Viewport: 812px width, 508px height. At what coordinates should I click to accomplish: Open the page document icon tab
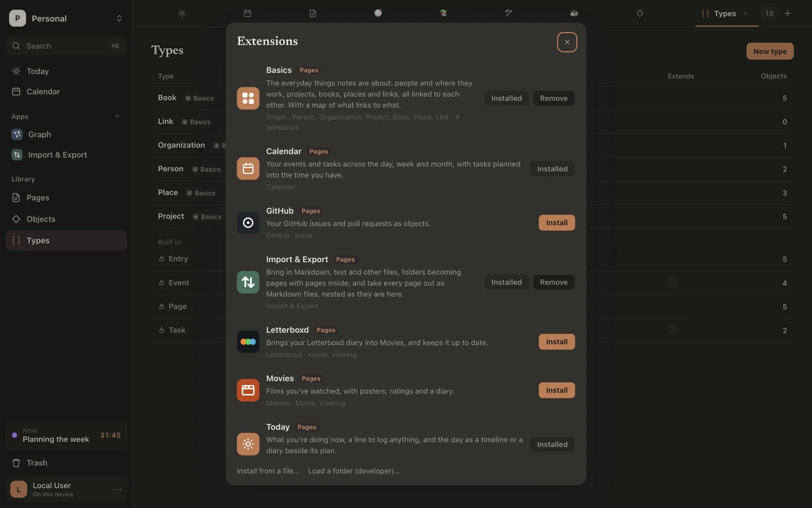pos(313,14)
